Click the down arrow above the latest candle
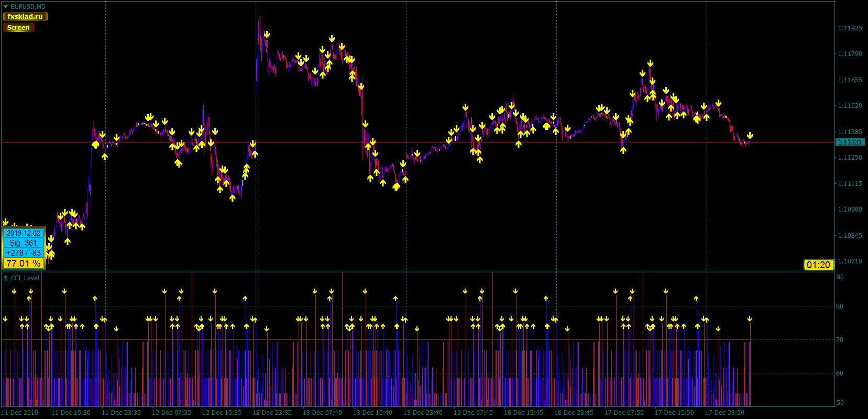The height and width of the screenshot is (419, 868). click(x=750, y=136)
